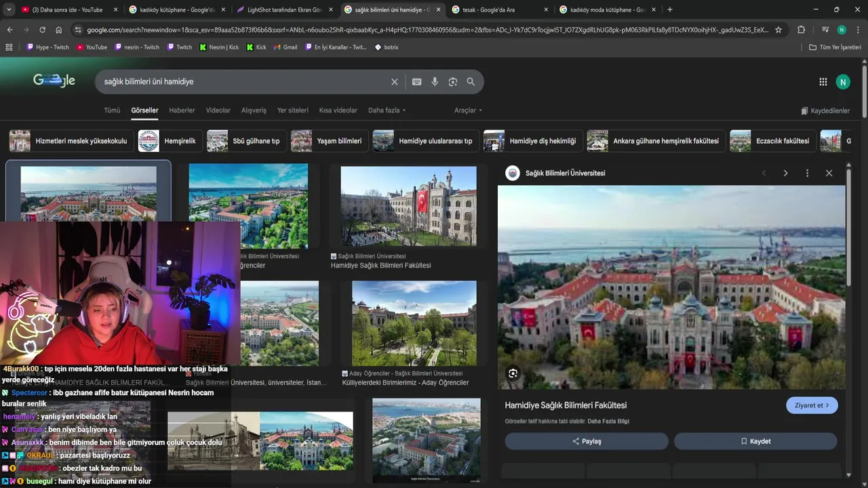868x488 pixels.
Task: Open the Hype - Twitch bookmark
Action: click(47, 47)
